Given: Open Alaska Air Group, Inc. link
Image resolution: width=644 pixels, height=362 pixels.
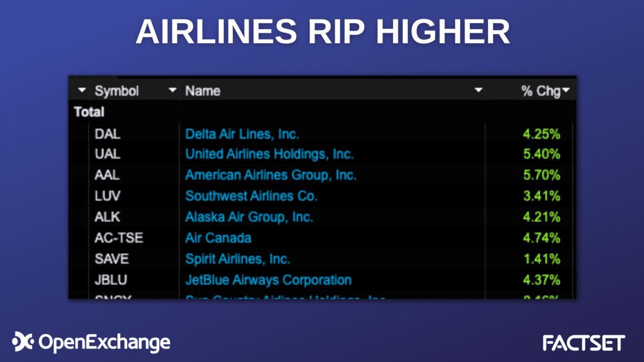Looking at the screenshot, I should point(249,217).
